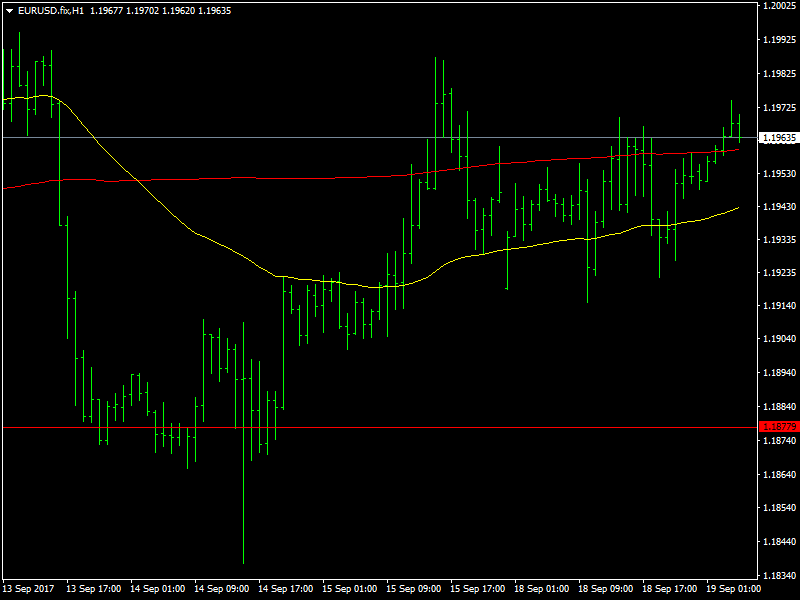Click the 1.19235 price scale value

click(779, 273)
